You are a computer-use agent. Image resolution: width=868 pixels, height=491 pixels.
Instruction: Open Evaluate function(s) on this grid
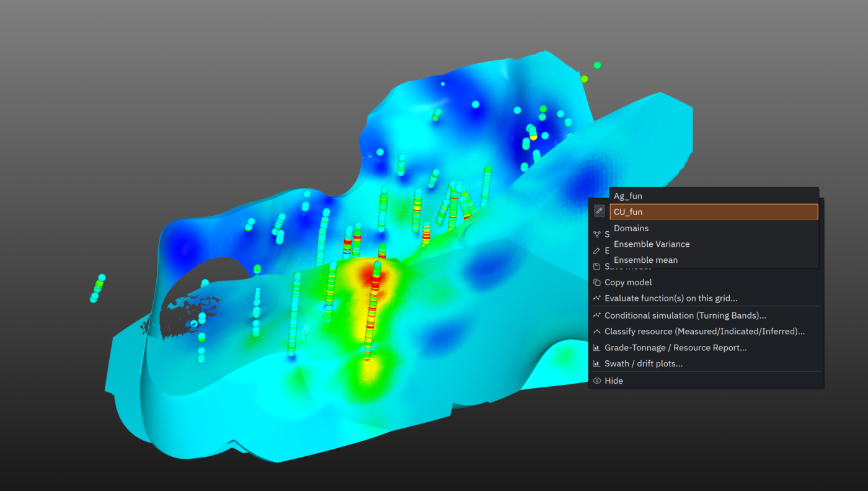coord(705,298)
